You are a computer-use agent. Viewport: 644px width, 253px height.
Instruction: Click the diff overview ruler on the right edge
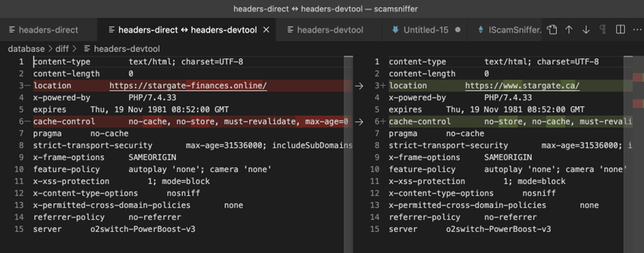pyautogui.click(x=638, y=154)
